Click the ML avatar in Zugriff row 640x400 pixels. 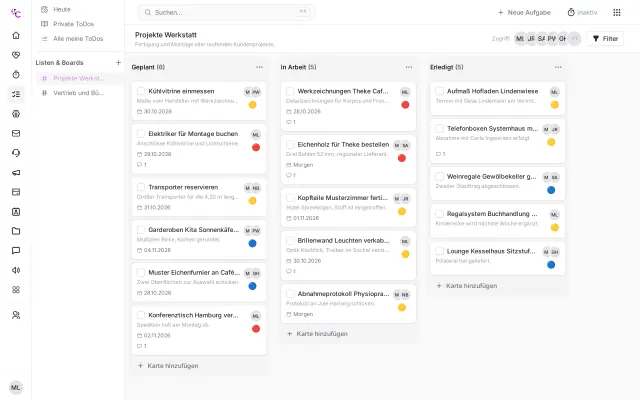pyautogui.click(x=520, y=39)
